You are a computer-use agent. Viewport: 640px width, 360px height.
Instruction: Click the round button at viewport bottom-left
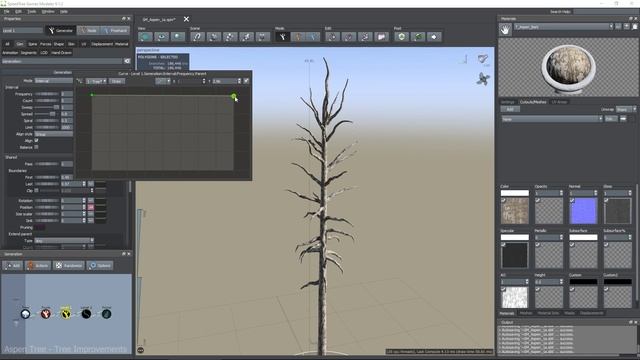[x=141, y=350]
